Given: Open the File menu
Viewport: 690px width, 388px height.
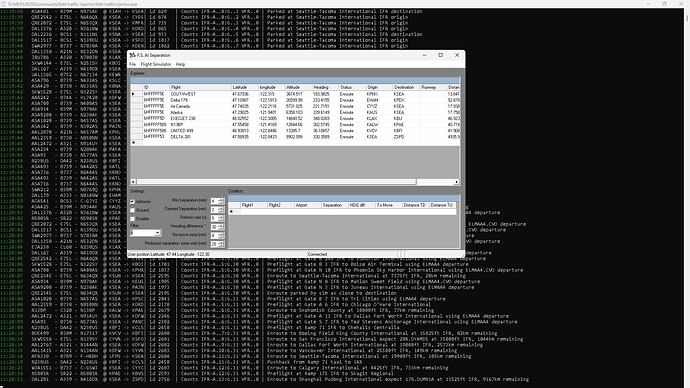Looking at the screenshot, I should 132,64.
